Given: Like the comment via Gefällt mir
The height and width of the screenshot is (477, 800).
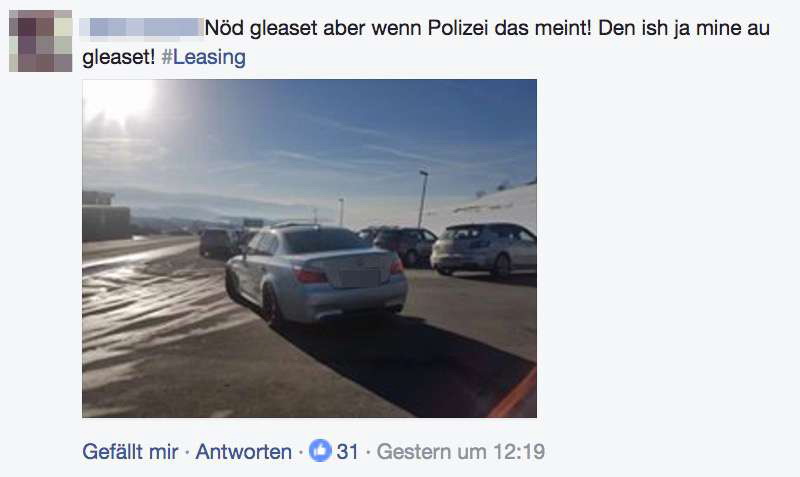Looking at the screenshot, I should tap(130, 451).
